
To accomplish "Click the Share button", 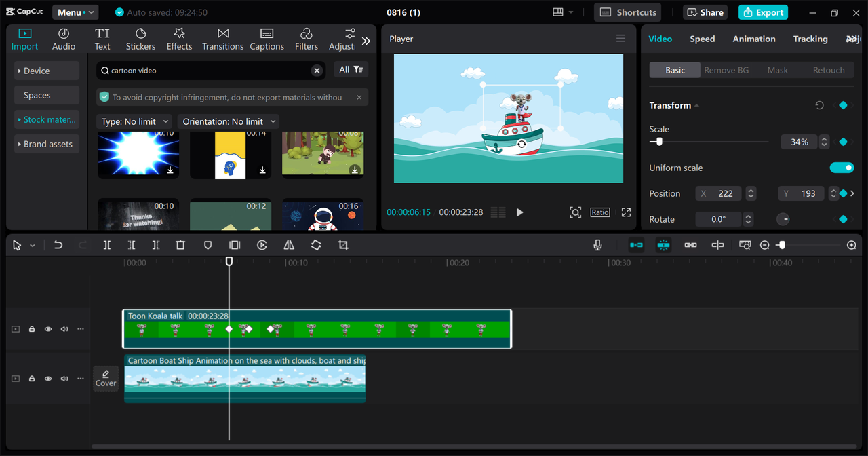I will pos(705,12).
